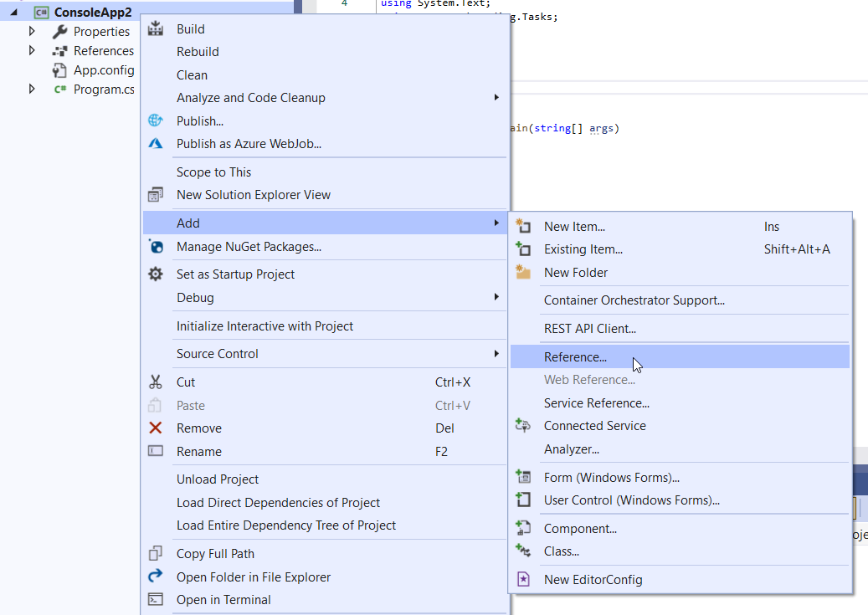Expand the References tree node
This screenshot has width=868, height=615.
tap(32, 50)
